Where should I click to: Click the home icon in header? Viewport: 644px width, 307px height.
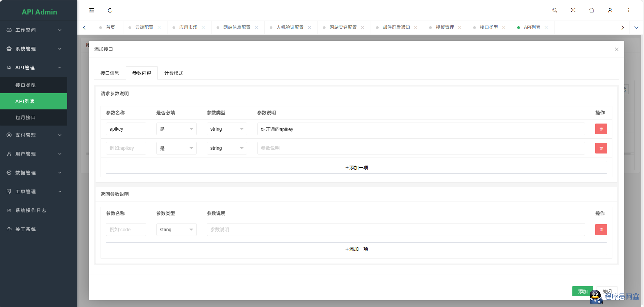[592, 10]
